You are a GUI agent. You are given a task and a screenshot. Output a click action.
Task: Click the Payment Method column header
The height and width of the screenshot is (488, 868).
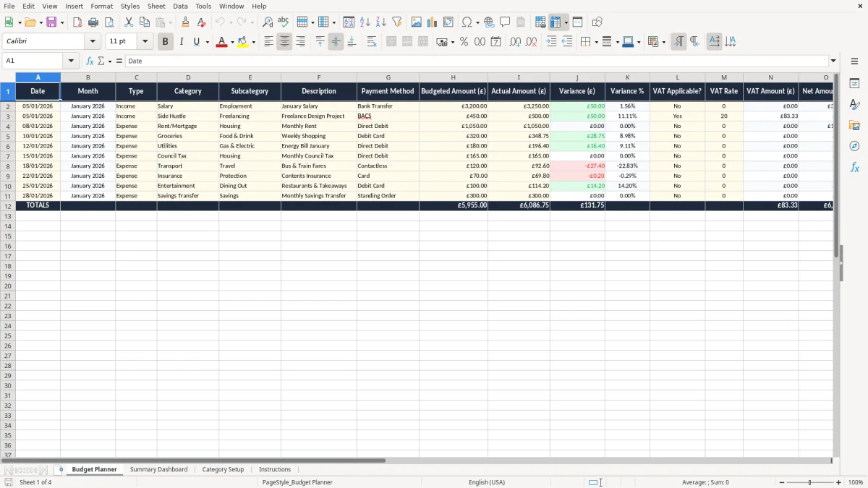pyautogui.click(x=388, y=91)
